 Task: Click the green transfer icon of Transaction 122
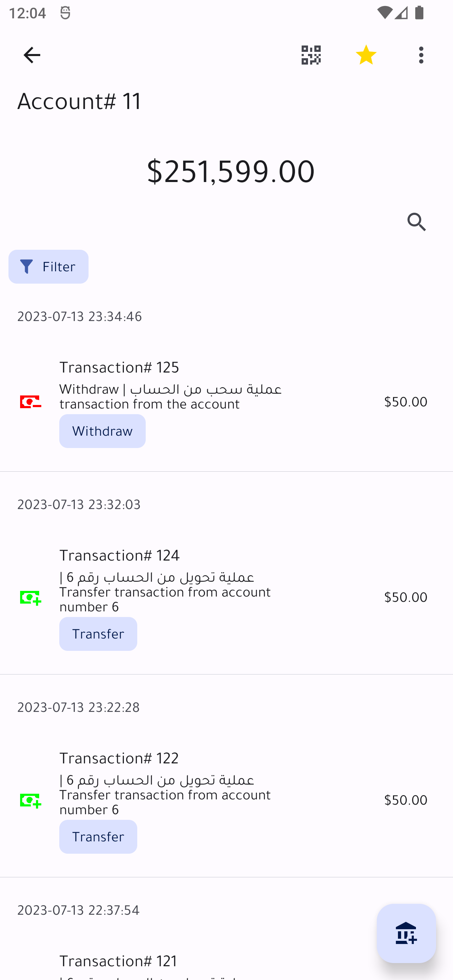[x=30, y=800]
